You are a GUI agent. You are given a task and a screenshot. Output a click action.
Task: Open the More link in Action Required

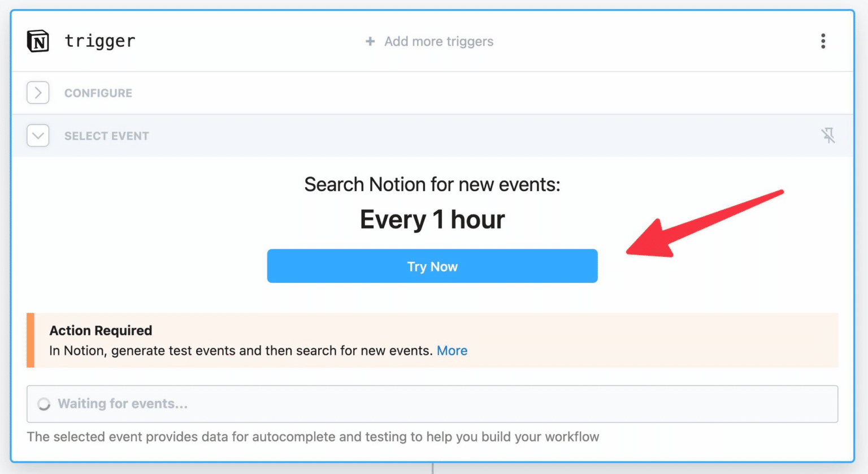click(452, 351)
